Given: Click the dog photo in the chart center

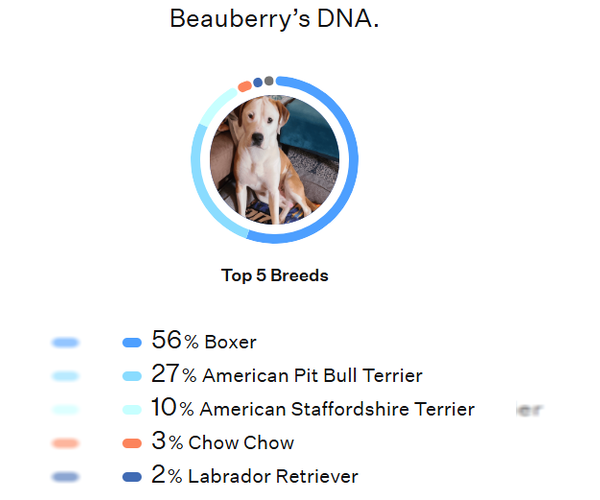Looking at the screenshot, I should tap(274, 160).
